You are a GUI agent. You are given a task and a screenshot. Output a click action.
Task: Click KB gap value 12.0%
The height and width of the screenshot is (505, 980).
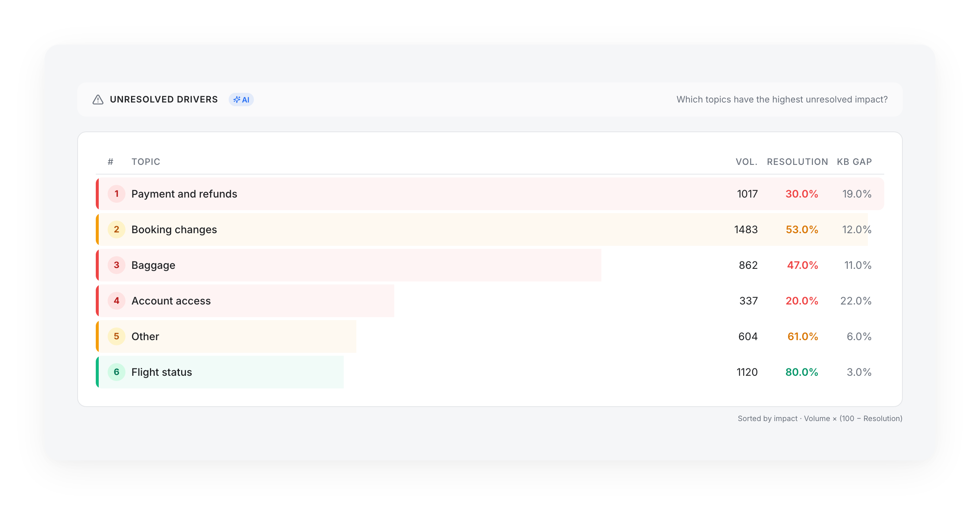tap(857, 229)
